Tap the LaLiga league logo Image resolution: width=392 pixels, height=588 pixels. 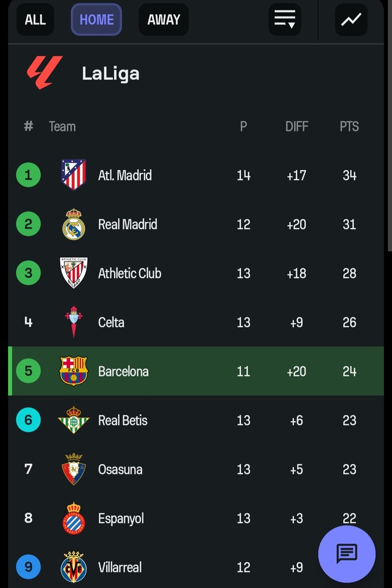click(x=44, y=73)
